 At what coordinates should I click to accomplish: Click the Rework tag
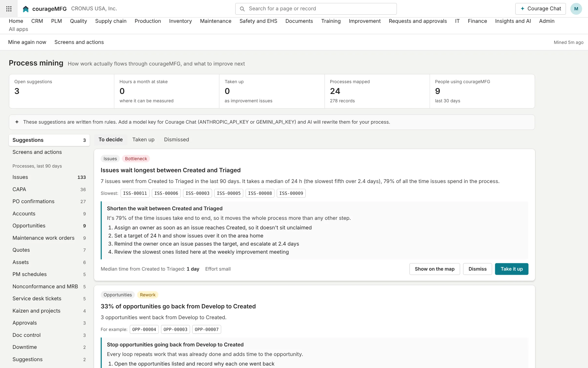(x=147, y=295)
